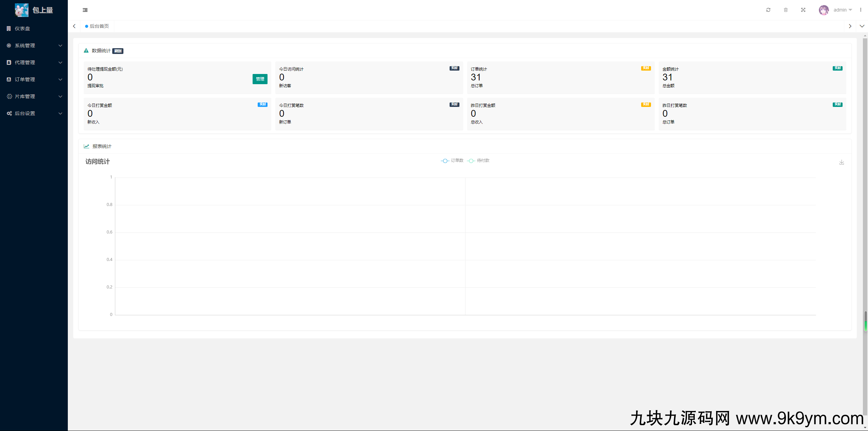
Task: Click the orange badge on 订单统计 card
Action: click(646, 68)
